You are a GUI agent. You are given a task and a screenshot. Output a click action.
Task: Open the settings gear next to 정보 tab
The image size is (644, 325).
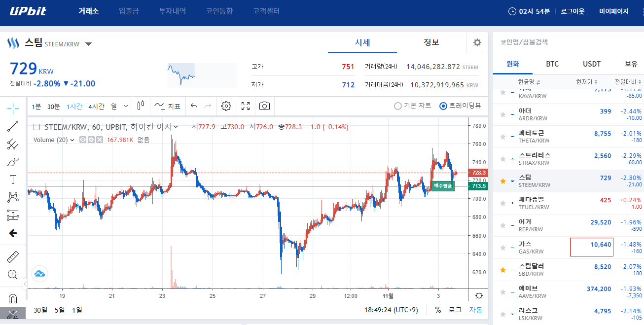tap(477, 42)
